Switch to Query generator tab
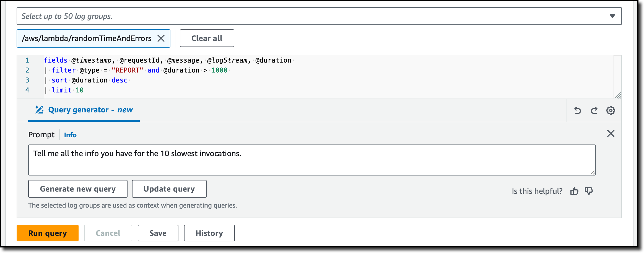This screenshot has height=253, width=644. [90, 110]
